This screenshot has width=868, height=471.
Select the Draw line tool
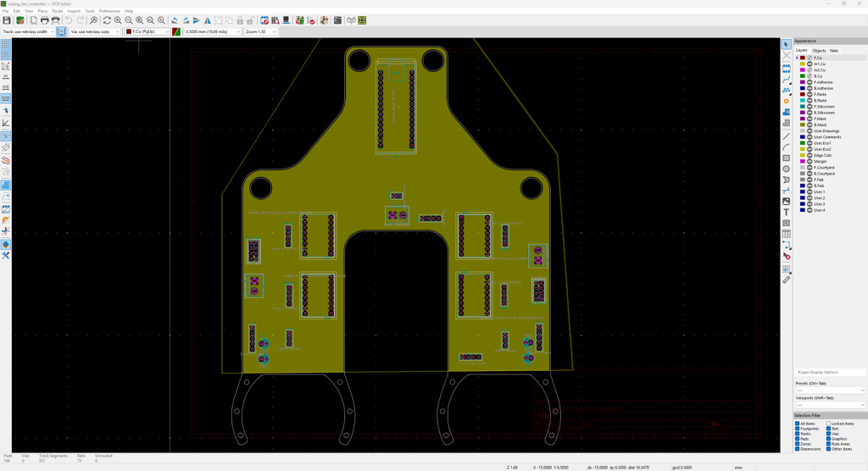pos(786,136)
